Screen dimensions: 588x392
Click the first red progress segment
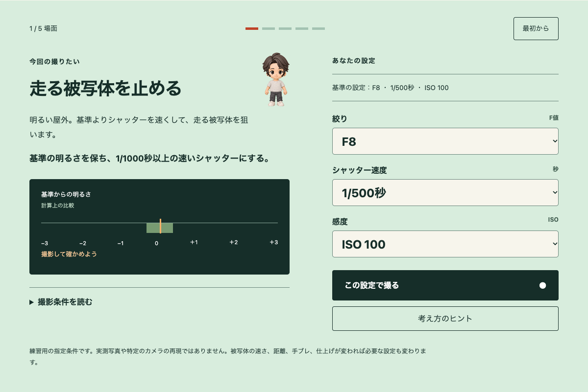(x=252, y=28)
